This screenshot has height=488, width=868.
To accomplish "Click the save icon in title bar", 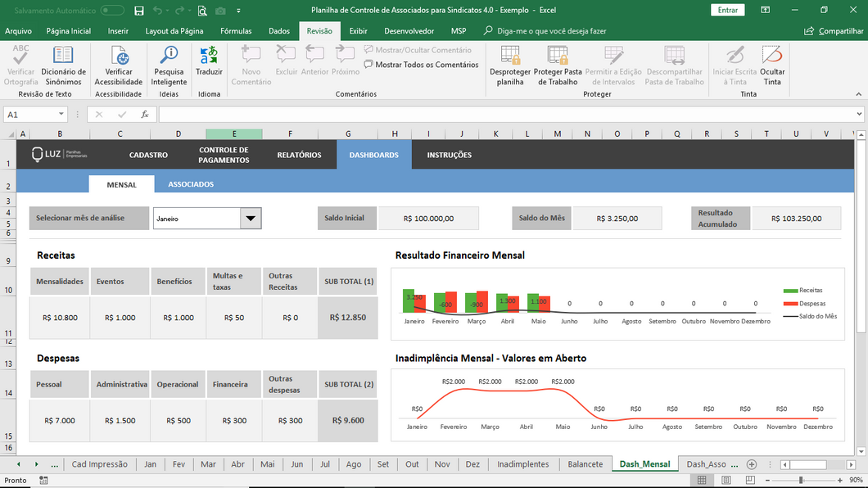I will click(x=139, y=11).
